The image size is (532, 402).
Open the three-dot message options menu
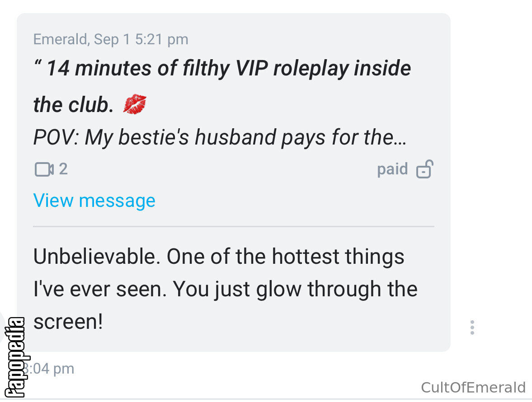coord(472,327)
